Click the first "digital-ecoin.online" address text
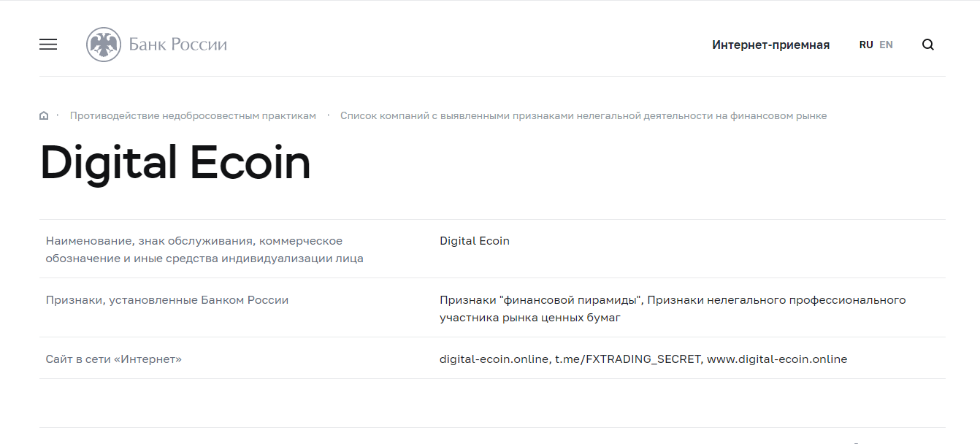 tap(494, 359)
